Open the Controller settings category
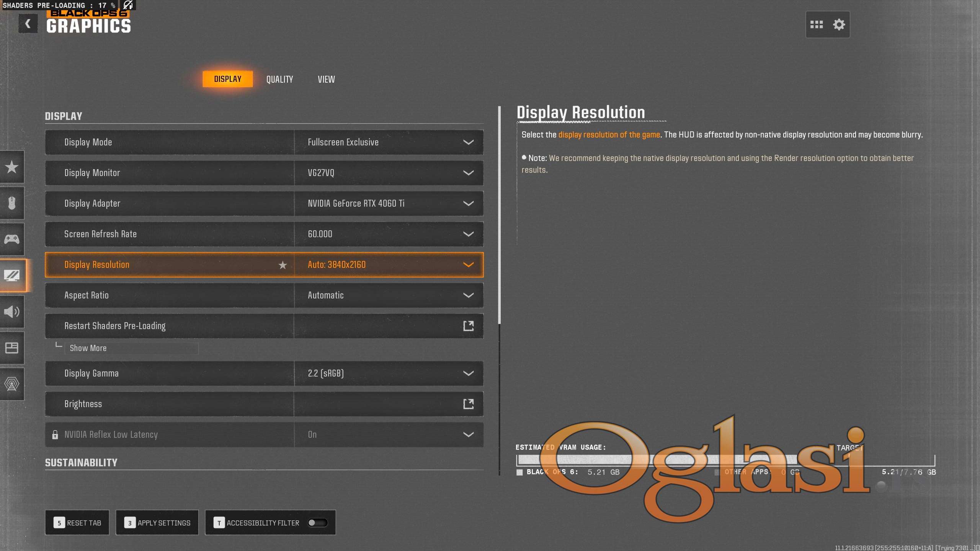 click(12, 239)
